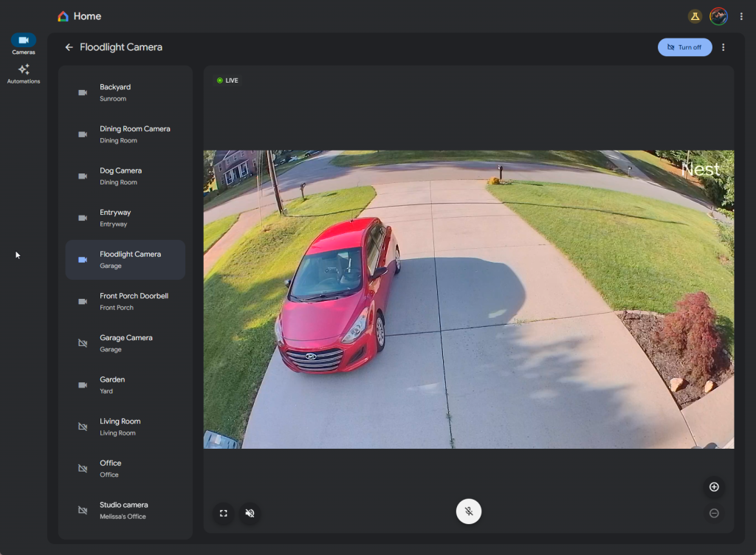756x555 pixels.
Task: Open the top-right app overflow menu
Action: pos(741,16)
